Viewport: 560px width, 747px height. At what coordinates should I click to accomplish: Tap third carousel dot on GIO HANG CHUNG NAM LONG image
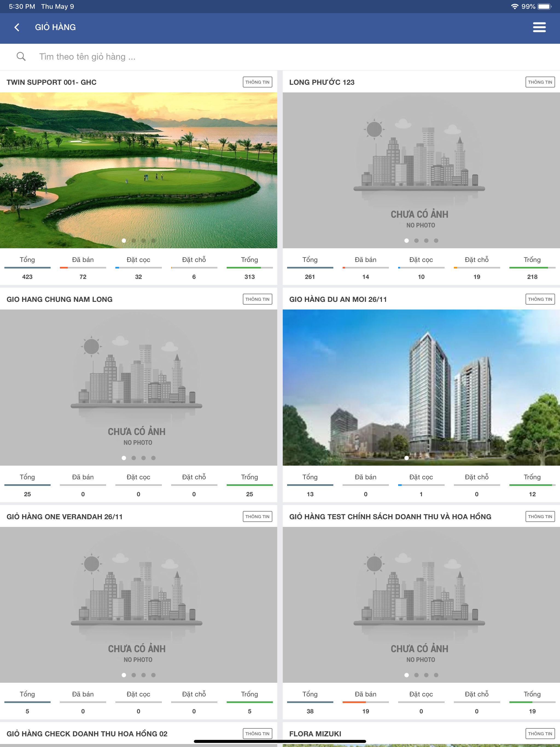[144, 458]
